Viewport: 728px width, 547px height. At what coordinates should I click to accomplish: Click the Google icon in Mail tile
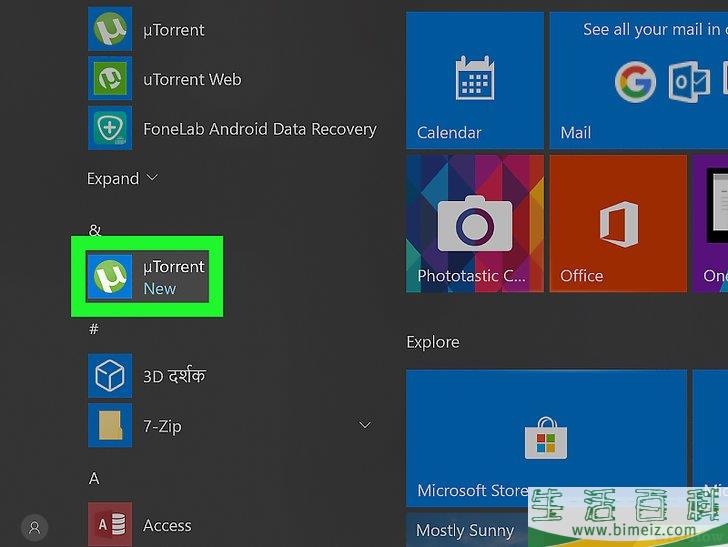click(635, 82)
